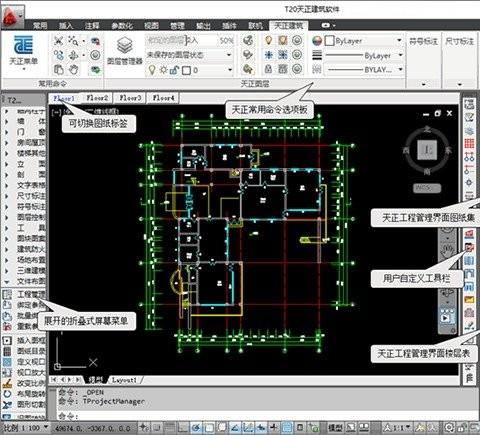The image size is (480, 435).
Task: Toggle object snap mode in status bar
Action: (x=209, y=427)
